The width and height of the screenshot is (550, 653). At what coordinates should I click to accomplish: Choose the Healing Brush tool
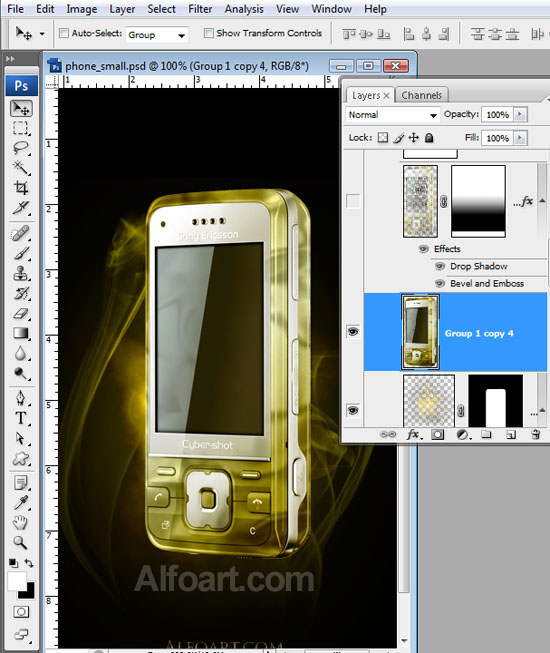coord(20,233)
